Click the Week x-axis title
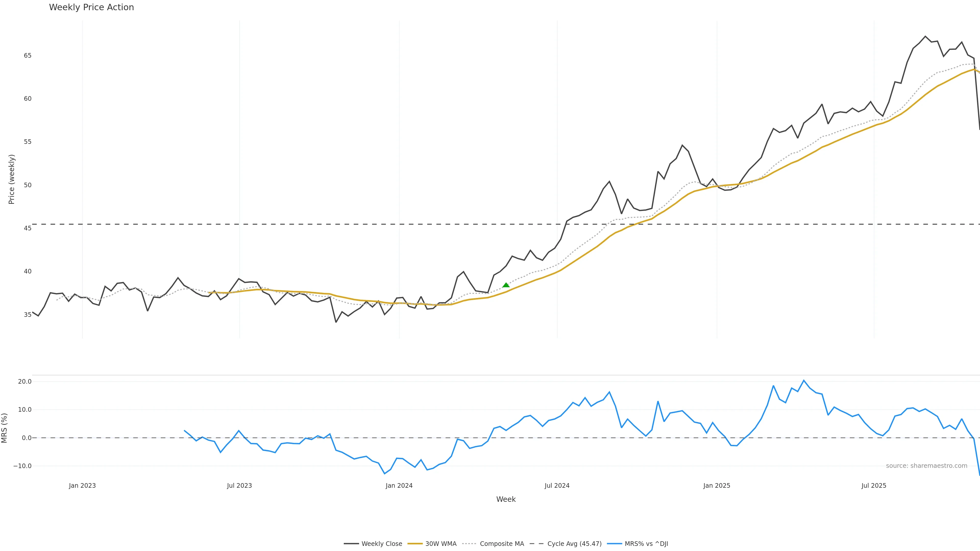This screenshot has width=980, height=551. point(506,499)
